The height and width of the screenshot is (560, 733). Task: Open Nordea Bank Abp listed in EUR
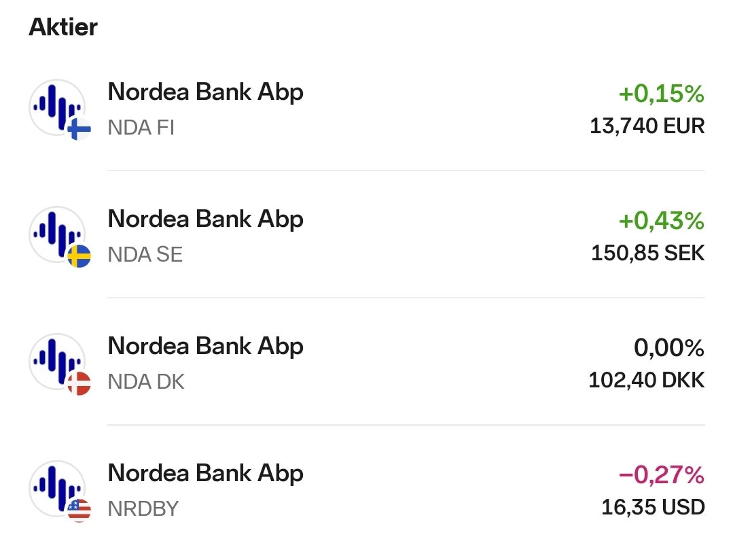[x=205, y=92]
